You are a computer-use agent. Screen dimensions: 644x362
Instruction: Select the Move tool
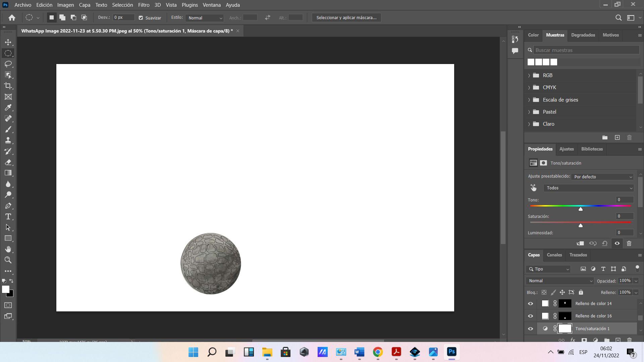click(x=8, y=43)
